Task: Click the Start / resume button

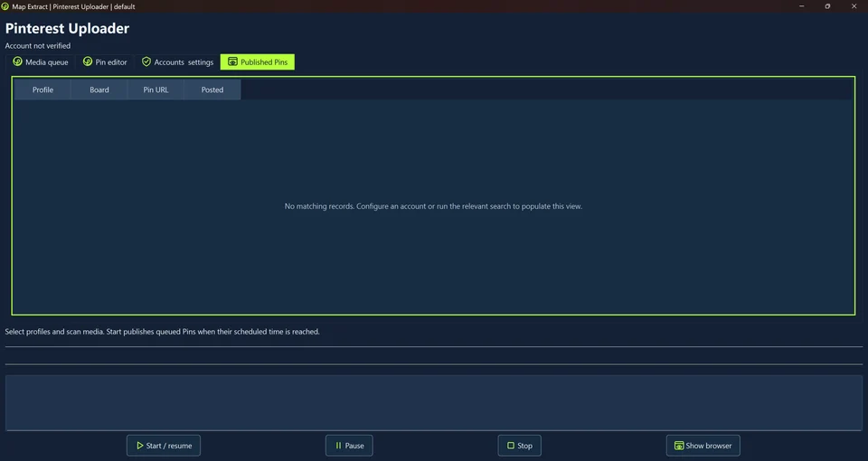Action: [x=164, y=446]
